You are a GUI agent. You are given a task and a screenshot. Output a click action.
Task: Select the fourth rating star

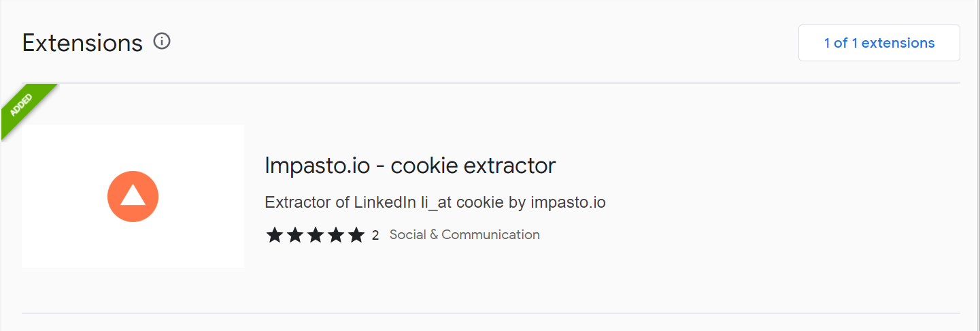click(x=336, y=235)
